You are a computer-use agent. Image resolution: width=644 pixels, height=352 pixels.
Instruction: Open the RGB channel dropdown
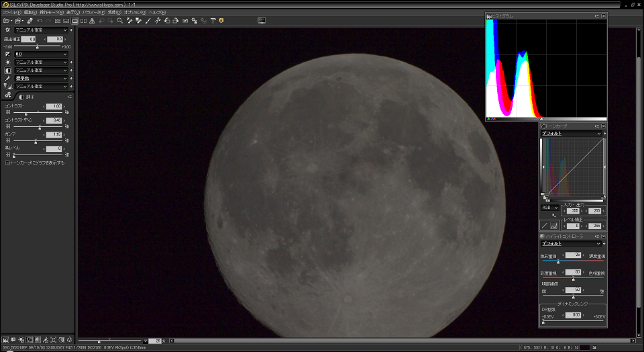[550, 208]
